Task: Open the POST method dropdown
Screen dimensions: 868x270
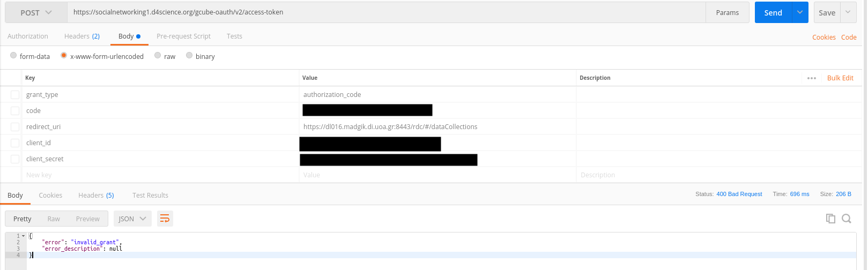Action: coord(36,13)
